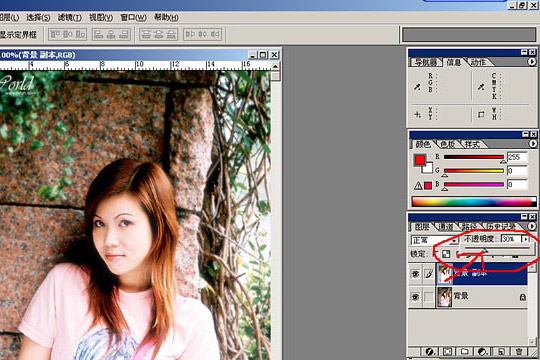Click the align horizontal centers icon
The image size is (540, 360).
pyautogui.click(x=111, y=34)
